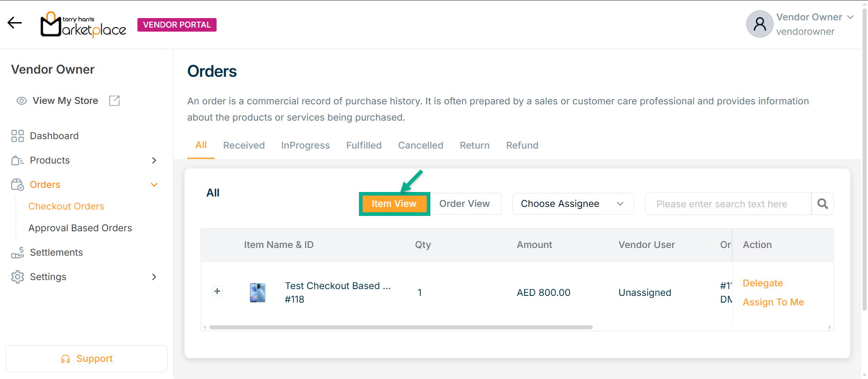
Task: Expand order row with plus icon
Action: coord(217,291)
